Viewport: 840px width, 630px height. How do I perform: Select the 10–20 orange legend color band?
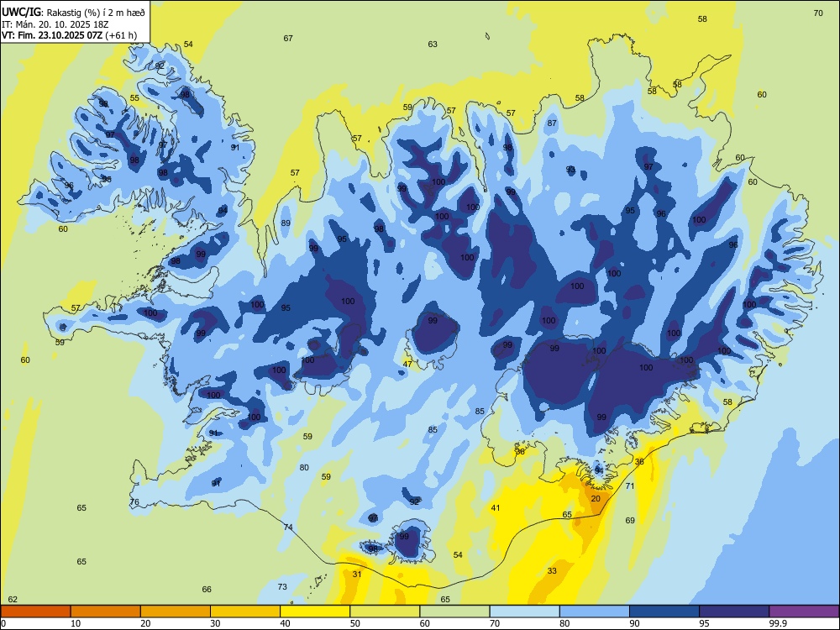coord(106,612)
